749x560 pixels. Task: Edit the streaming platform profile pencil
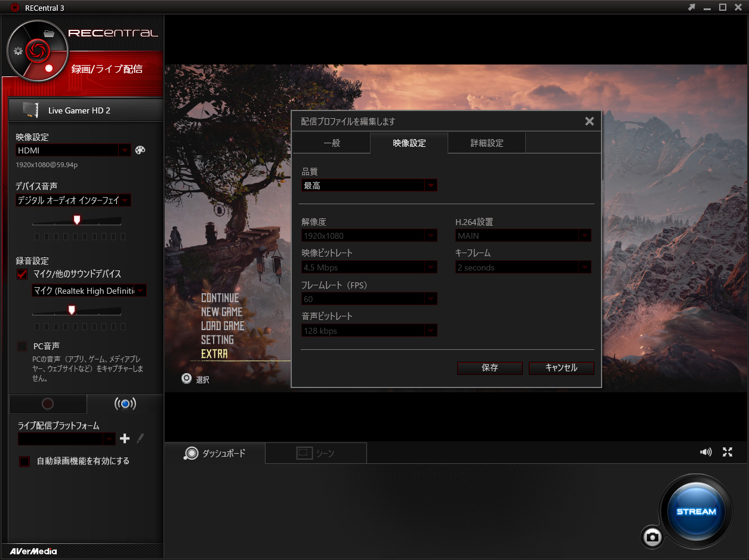click(x=140, y=439)
